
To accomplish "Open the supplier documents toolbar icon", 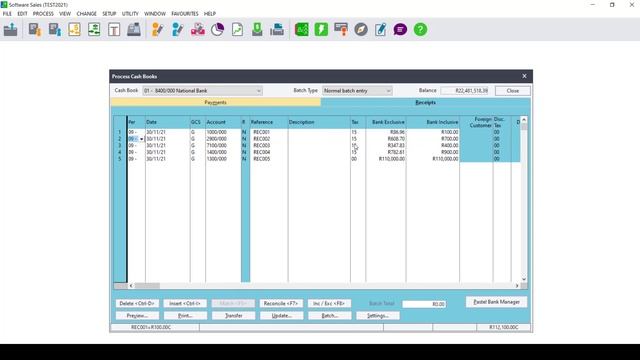I will point(55,29).
